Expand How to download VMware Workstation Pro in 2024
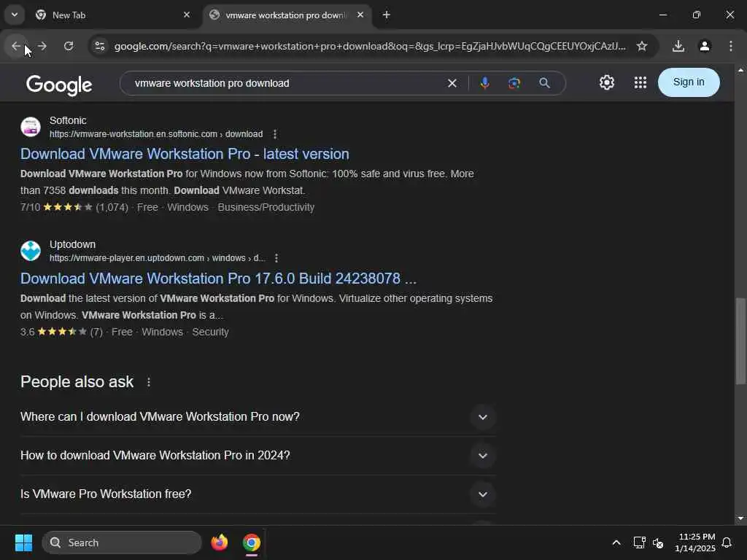 258,455
